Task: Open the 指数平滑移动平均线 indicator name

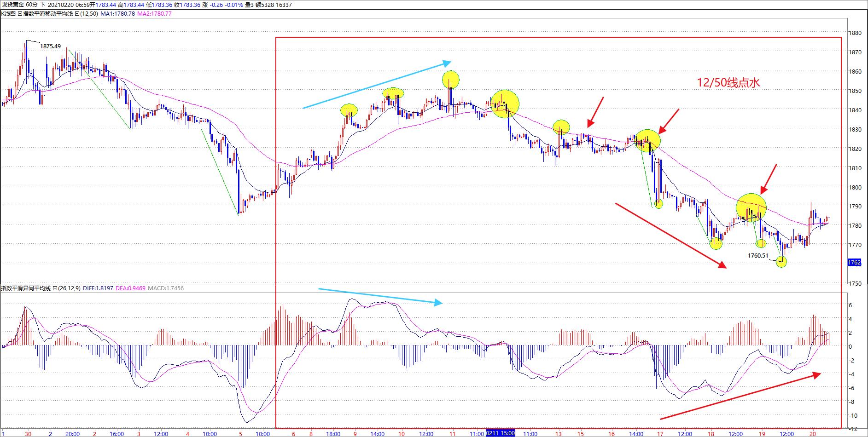Action: [48, 14]
